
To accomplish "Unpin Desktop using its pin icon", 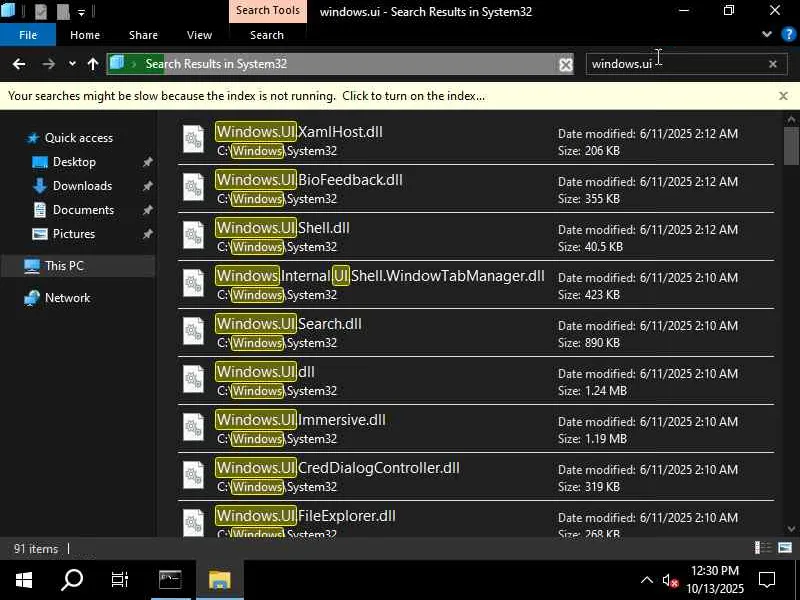I will (x=147, y=162).
